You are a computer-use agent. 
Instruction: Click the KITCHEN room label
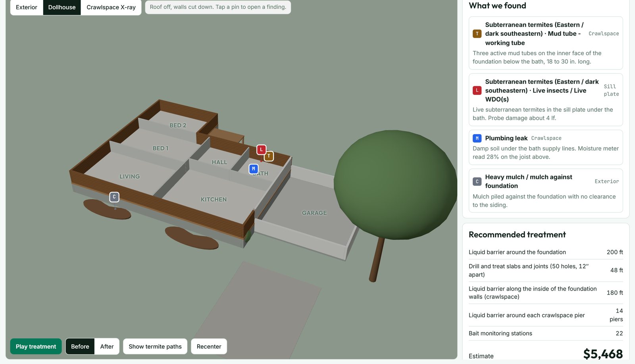[214, 200]
